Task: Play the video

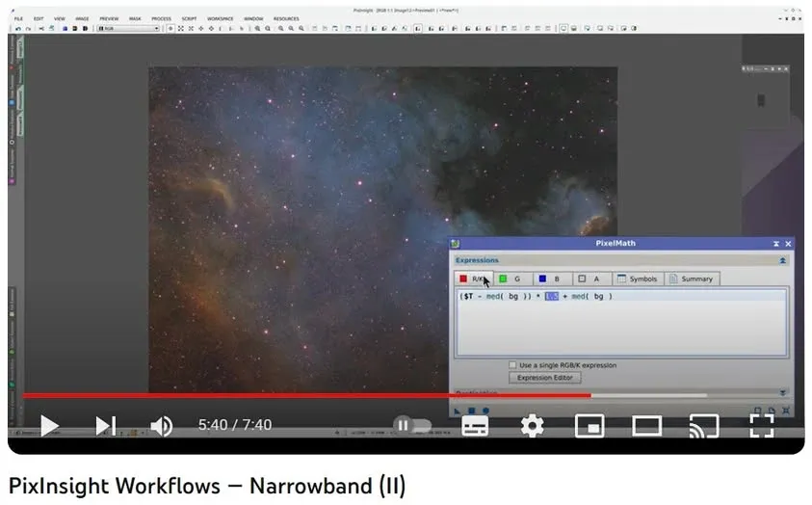Action: [49, 426]
